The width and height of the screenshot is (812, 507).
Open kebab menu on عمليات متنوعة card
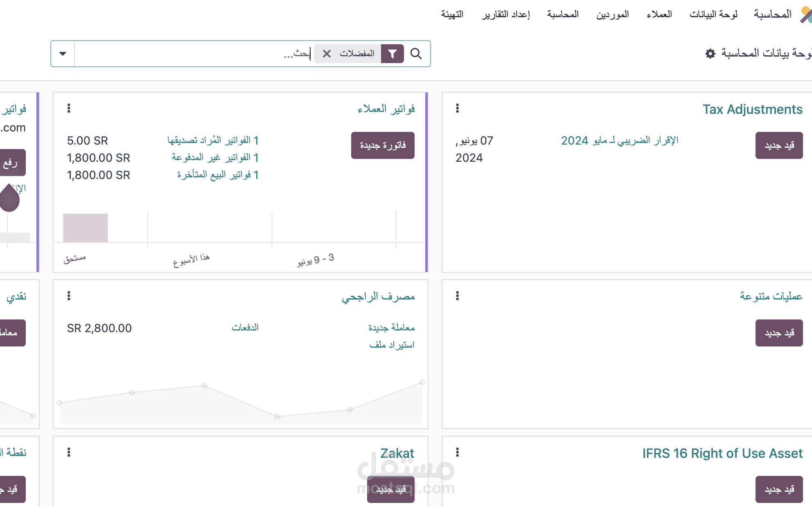457,296
